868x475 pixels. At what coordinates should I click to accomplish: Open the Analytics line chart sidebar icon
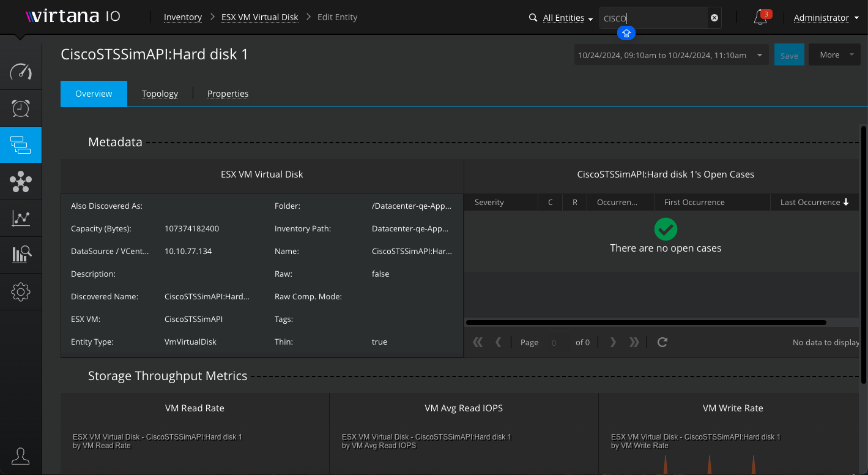click(x=21, y=219)
